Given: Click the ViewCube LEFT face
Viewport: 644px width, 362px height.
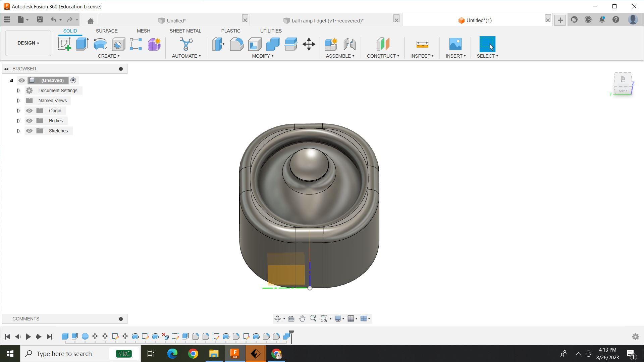Looking at the screenshot, I should pyautogui.click(x=623, y=90).
